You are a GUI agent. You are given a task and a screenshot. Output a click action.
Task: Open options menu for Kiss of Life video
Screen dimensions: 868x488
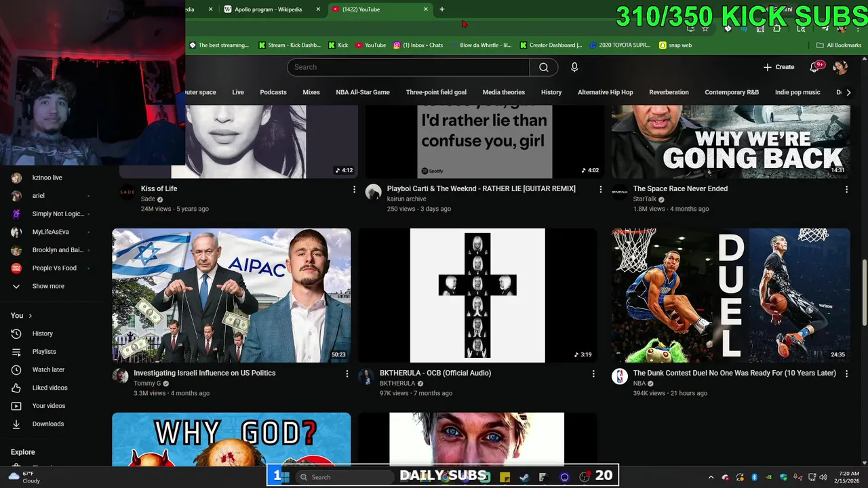click(x=354, y=190)
